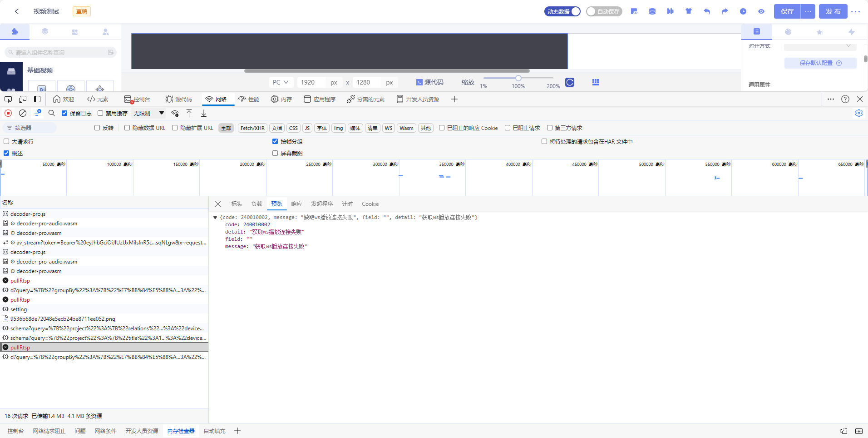This screenshot has height=438, width=868.
Task: Click the DevTools help question icon
Action: point(845,99)
